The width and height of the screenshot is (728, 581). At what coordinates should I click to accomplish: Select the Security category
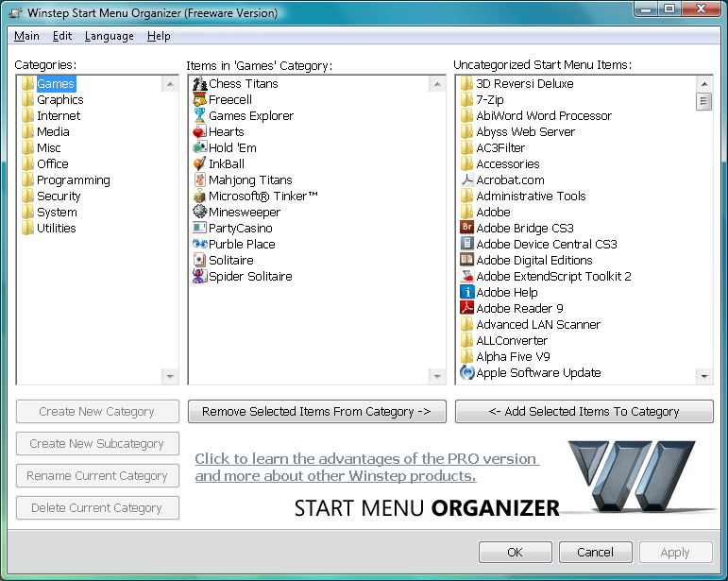(x=59, y=196)
